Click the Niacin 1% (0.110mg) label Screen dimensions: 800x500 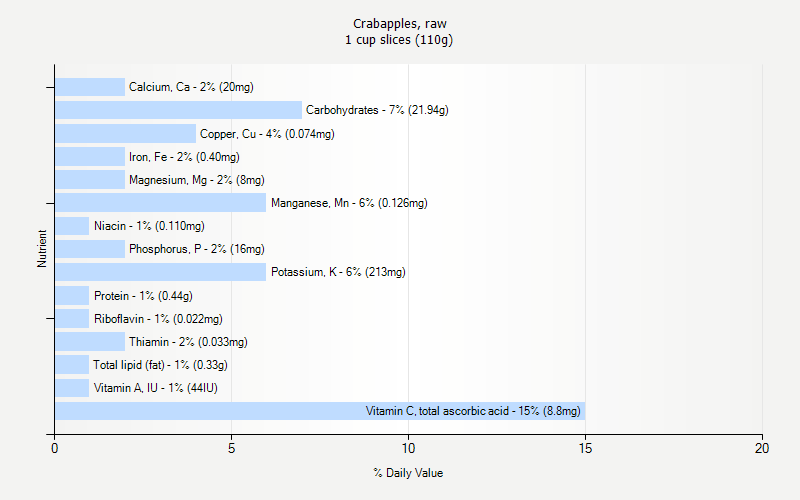149,226
